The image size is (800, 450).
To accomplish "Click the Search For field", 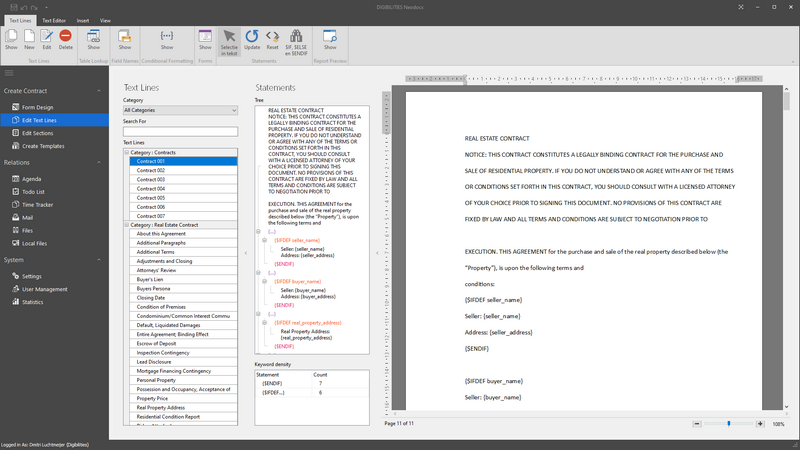I will (180, 132).
